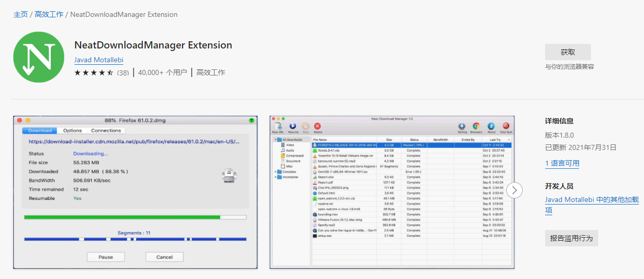Expand the Complete folder in tree

(x=276, y=172)
